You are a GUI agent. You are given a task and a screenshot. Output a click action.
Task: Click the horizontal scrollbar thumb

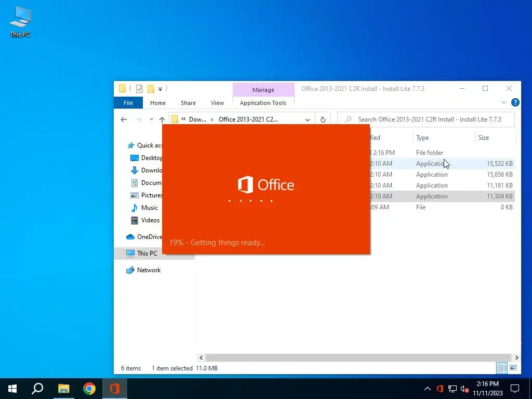click(358, 357)
